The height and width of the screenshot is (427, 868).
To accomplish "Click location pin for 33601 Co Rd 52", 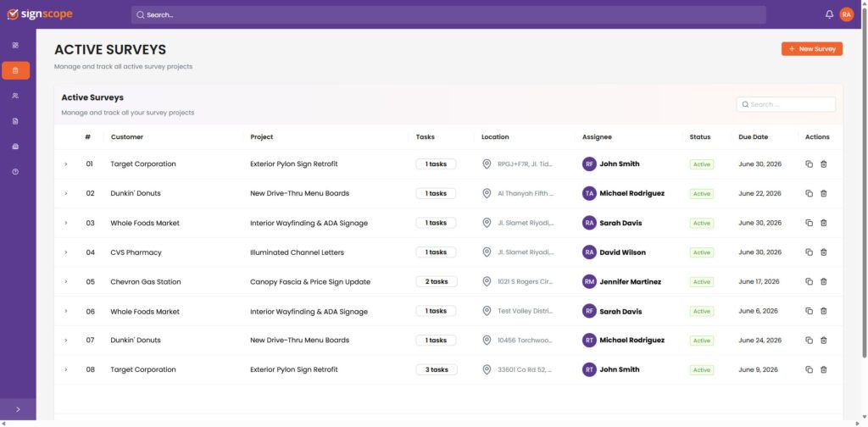I will tap(487, 369).
